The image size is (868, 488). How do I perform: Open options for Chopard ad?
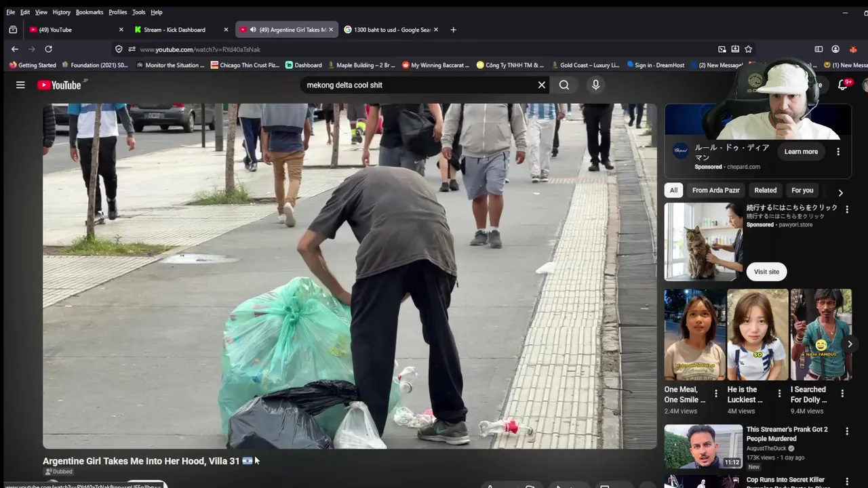837,152
